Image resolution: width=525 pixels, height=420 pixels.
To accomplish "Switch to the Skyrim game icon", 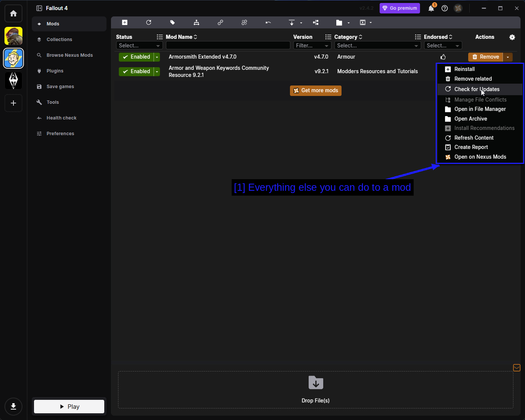I will pyautogui.click(x=13, y=81).
